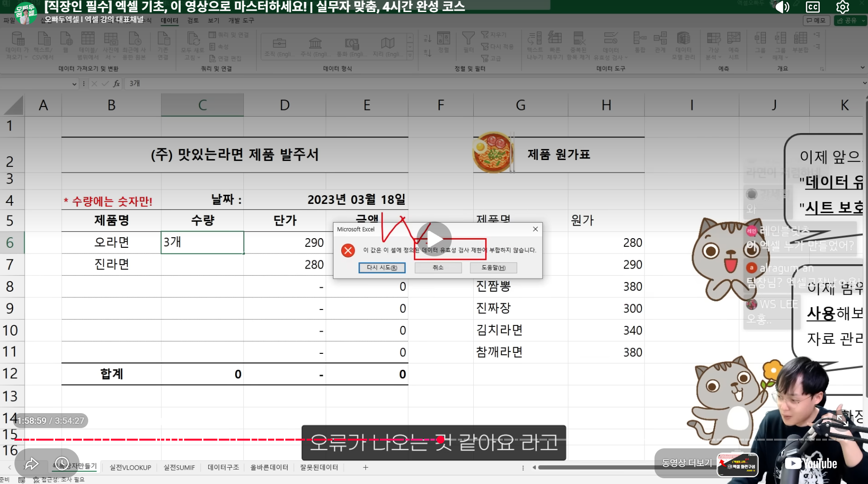Collapse the ribbon with the chevron
Viewport: 868px width, 484px height.
[x=863, y=68]
